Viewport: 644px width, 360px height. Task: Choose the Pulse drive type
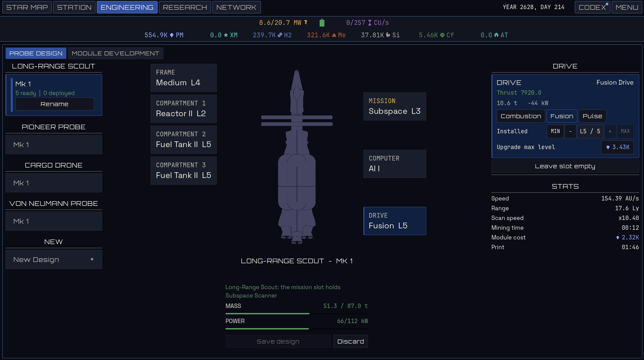coord(592,116)
